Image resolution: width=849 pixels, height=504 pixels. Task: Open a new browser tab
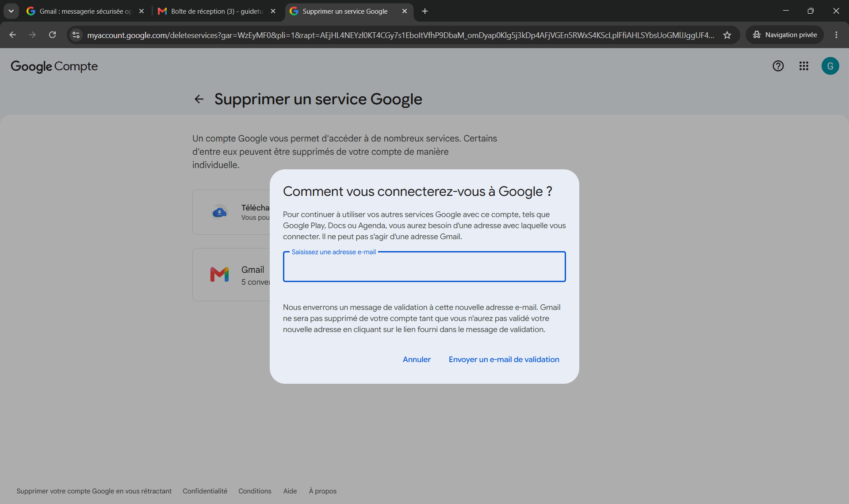[x=425, y=11]
